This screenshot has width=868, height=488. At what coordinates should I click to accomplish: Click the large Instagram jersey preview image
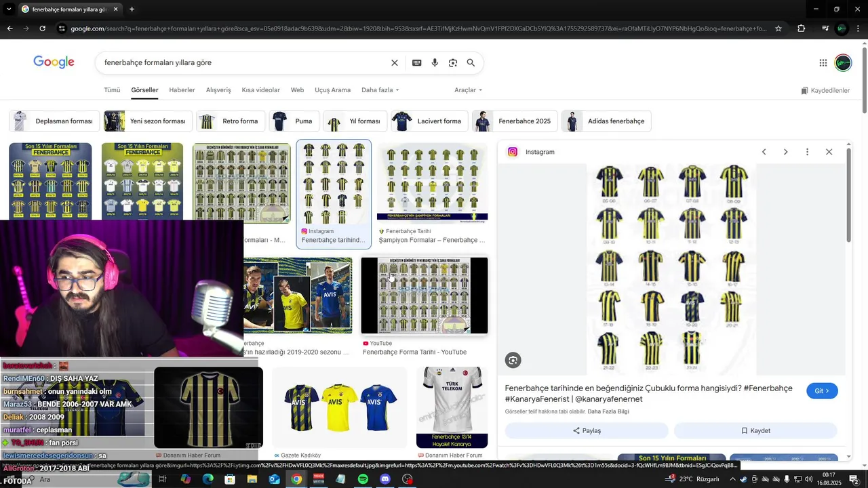pos(671,270)
